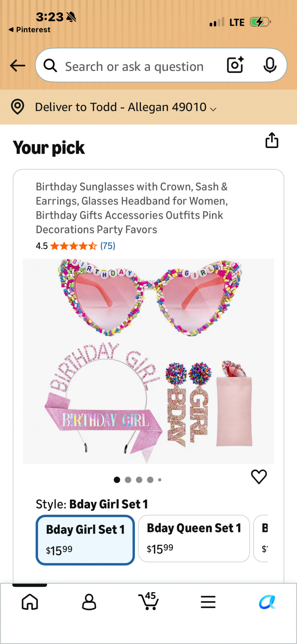The width and height of the screenshot is (297, 644).
Task: Return to Pinterest app link
Action: point(30,30)
